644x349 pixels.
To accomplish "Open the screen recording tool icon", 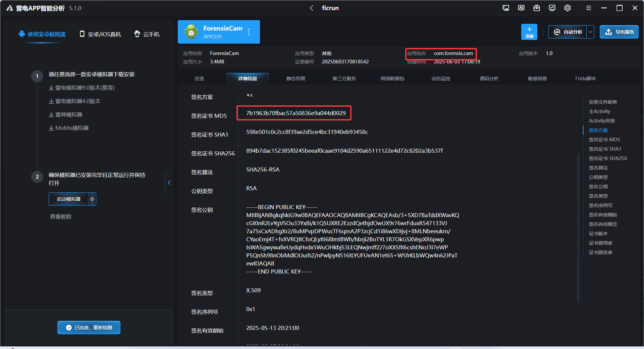I will tap(506, 8).
